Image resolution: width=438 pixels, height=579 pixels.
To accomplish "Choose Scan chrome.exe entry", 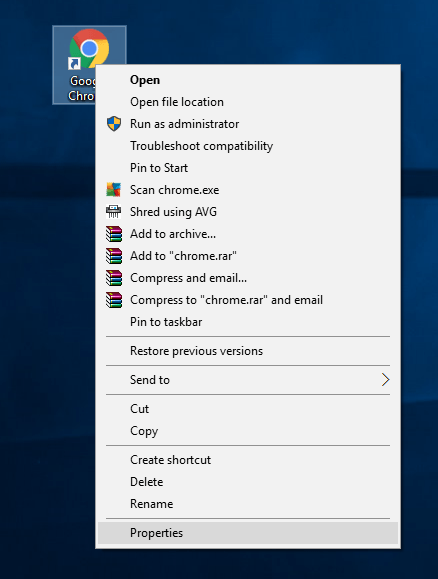I will point(248,190).
